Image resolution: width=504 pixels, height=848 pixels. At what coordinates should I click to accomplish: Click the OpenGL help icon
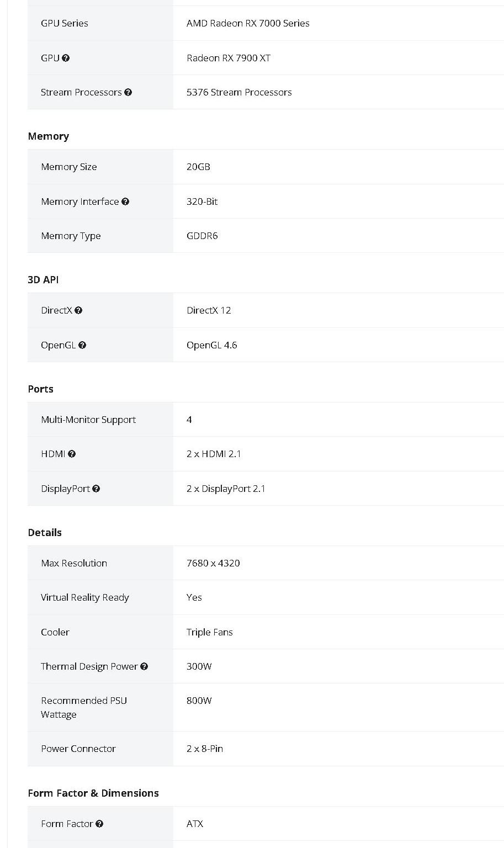tap(82, 345)
